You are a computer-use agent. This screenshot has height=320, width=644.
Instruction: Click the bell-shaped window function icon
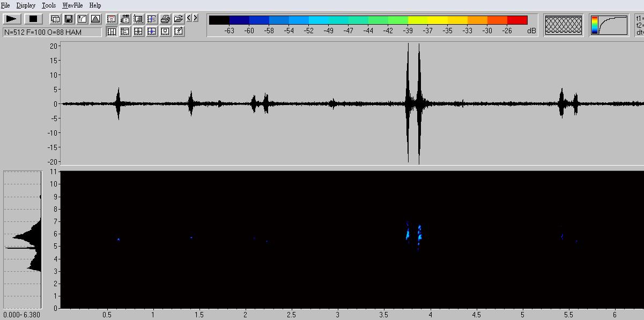pos(95,19)
